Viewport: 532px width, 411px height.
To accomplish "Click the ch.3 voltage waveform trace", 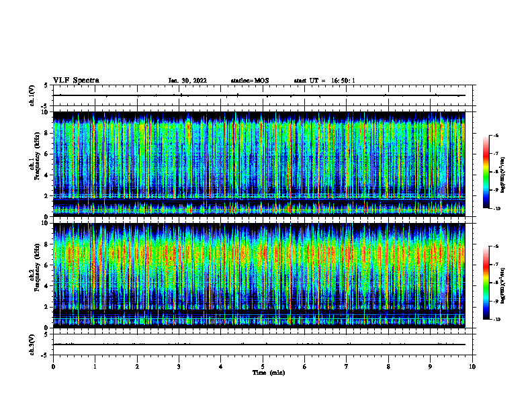I will point(259,345).
